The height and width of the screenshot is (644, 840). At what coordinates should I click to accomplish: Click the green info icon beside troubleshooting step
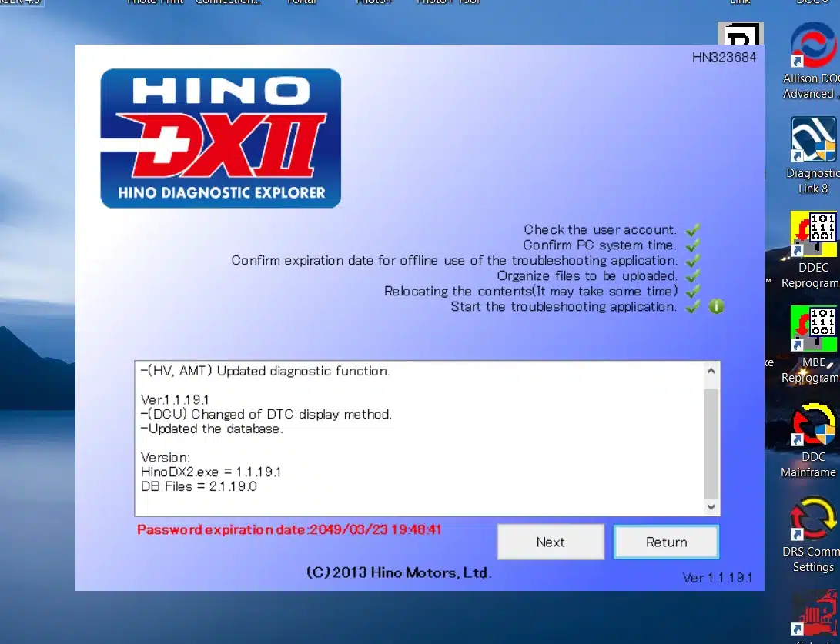tap(716, 306)
